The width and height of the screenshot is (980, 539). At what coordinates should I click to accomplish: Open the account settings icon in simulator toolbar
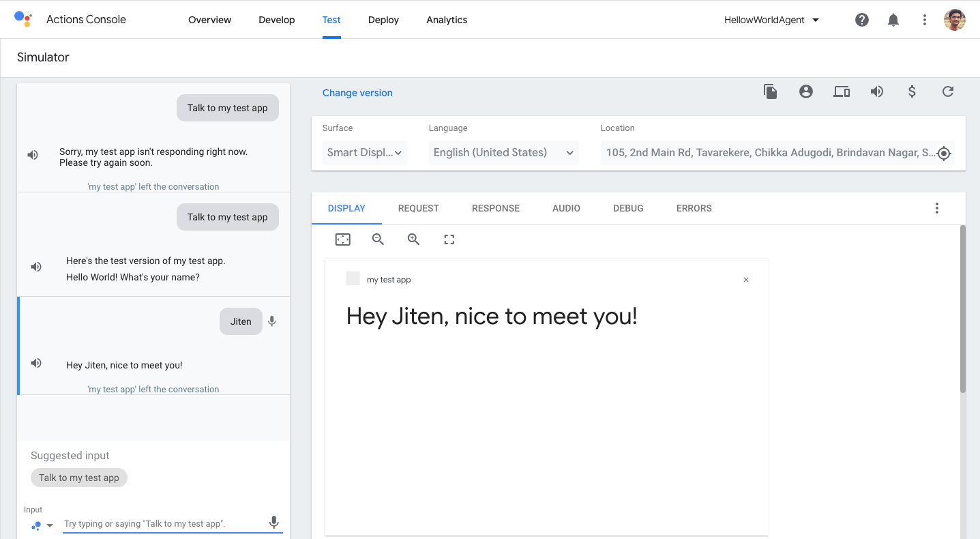[x=806, y=92]
